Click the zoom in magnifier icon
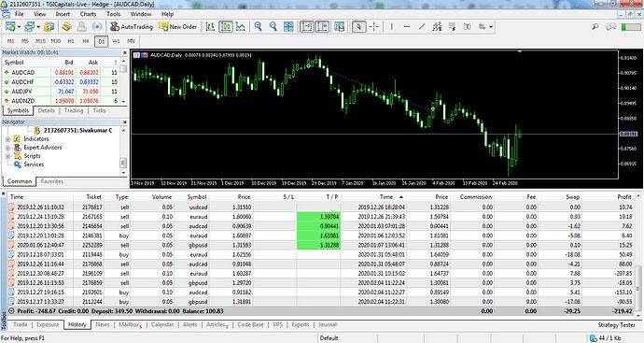644x343 pixels. pyautogui.click(x=258, y=27)
